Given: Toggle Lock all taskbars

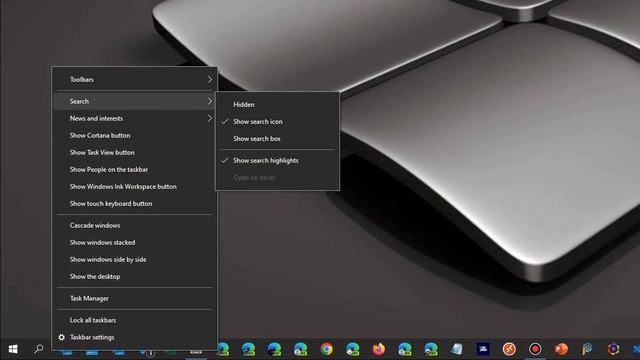Looking at the screenshot, I should point(135,320).
